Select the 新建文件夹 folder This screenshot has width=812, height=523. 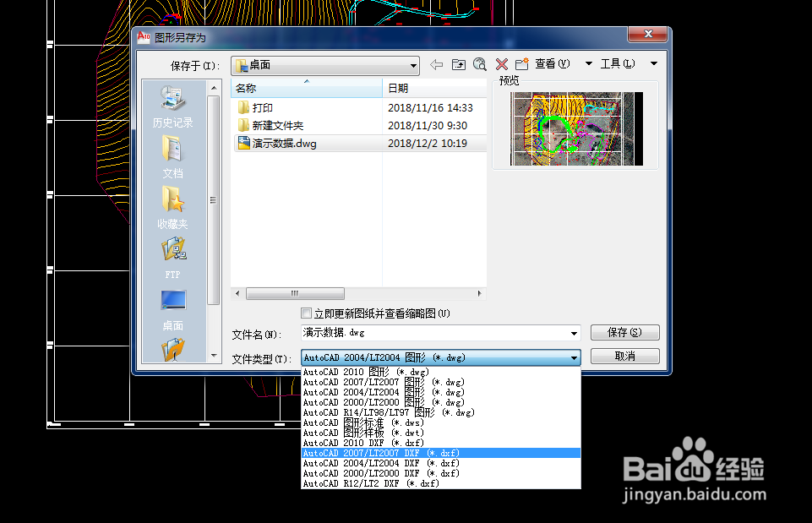pyautogui.click(x=271, y=125)
